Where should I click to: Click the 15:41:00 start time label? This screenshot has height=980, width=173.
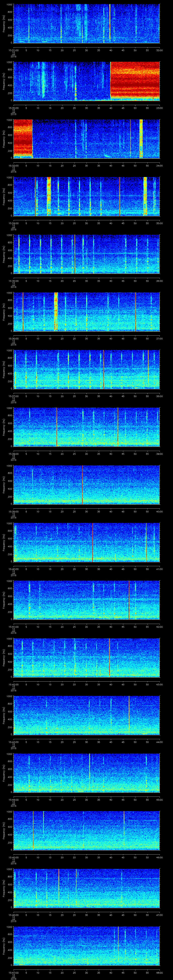click(14, 627)
